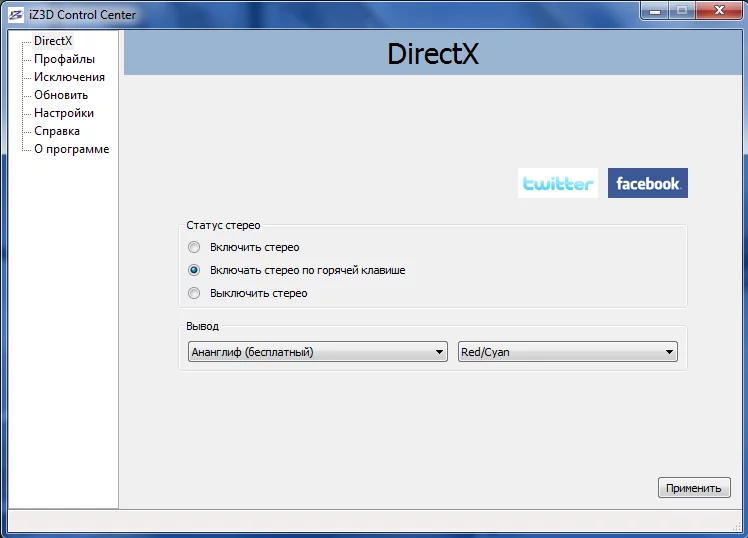Click the iZ3D app icon in title bar
Screen dimensions: 748x538
16,15
